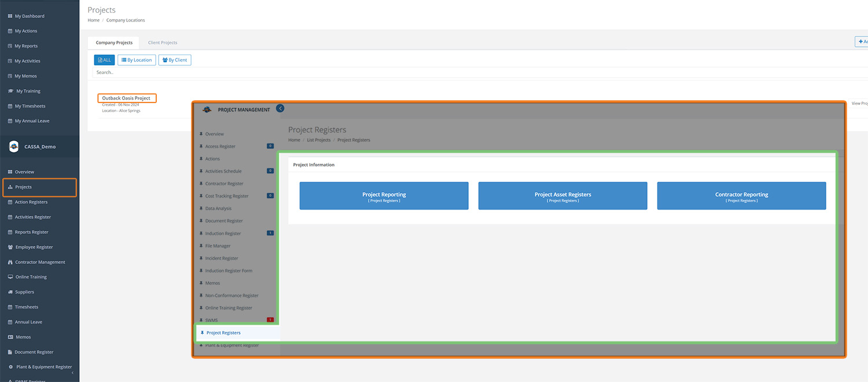868x382 pixels.
Task: Group projects By Client
Action: [x=175, y=60]
